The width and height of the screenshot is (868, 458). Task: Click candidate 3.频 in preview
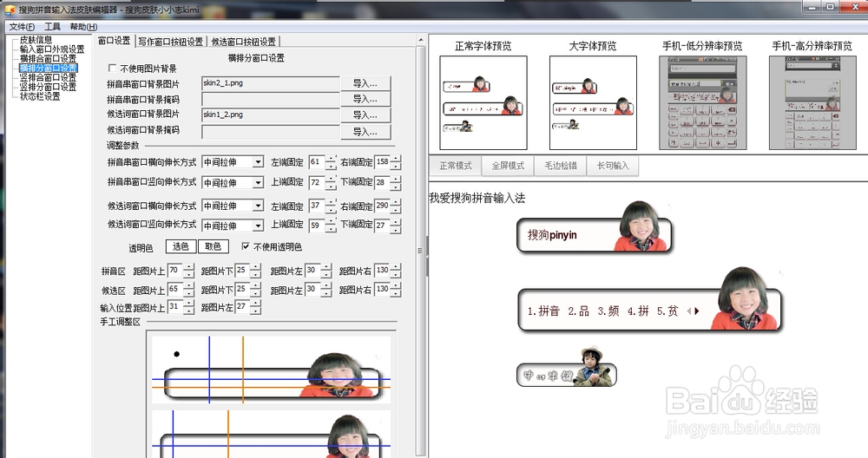tap(608, 311)
